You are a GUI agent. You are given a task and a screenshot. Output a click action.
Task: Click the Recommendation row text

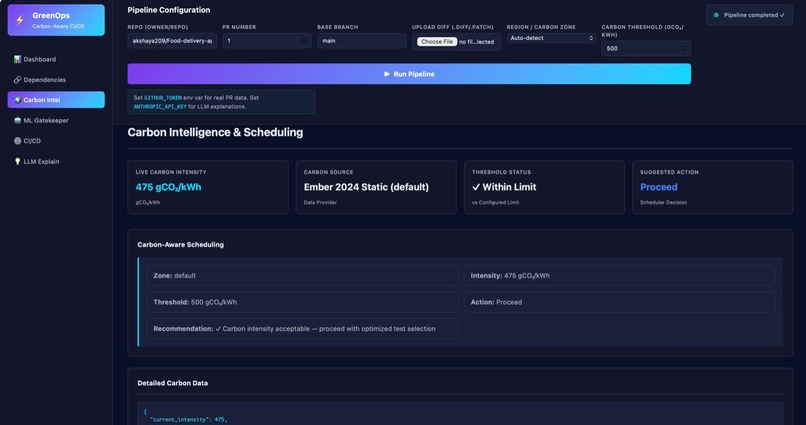click(295, 328)
